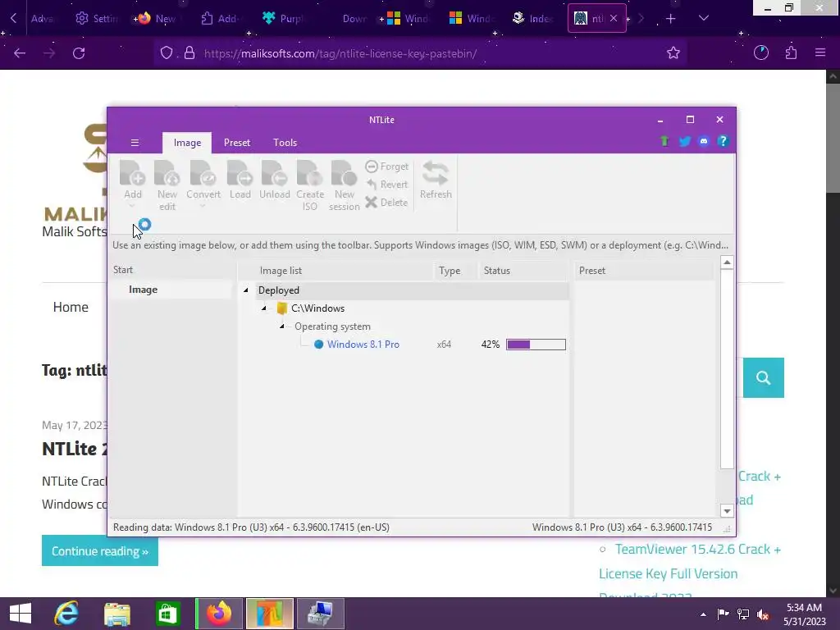The height and width of the screenshot is (630, 840).
Task: Click the Delete toolbar item
Action: [387, 203]
